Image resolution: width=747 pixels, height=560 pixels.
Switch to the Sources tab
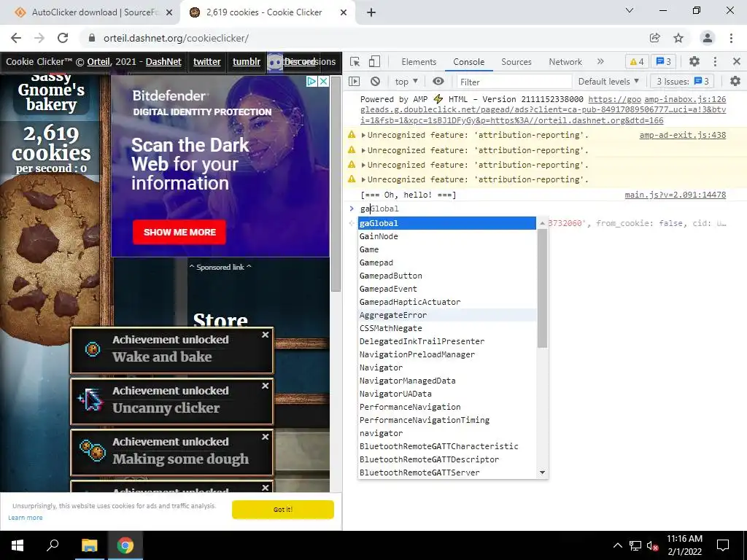click(516, 62)
